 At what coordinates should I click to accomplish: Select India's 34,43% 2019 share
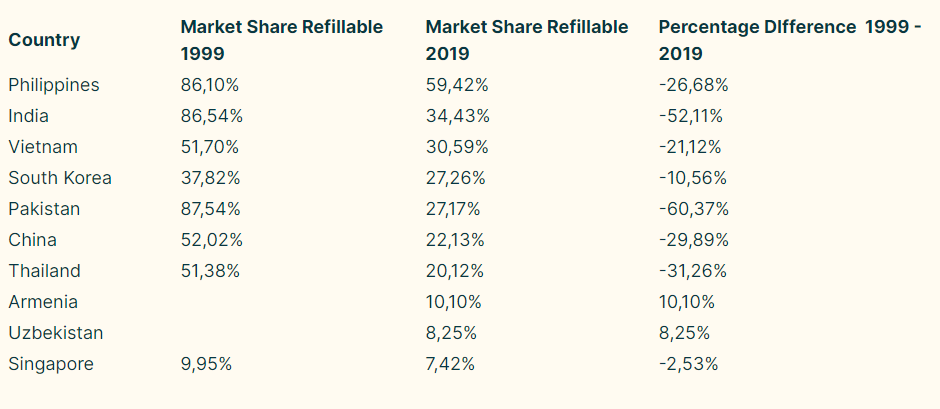tap(457, 116)
